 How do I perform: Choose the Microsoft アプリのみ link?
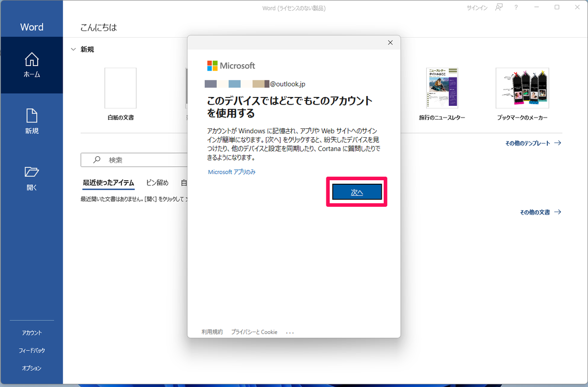[x=232, y=172]
